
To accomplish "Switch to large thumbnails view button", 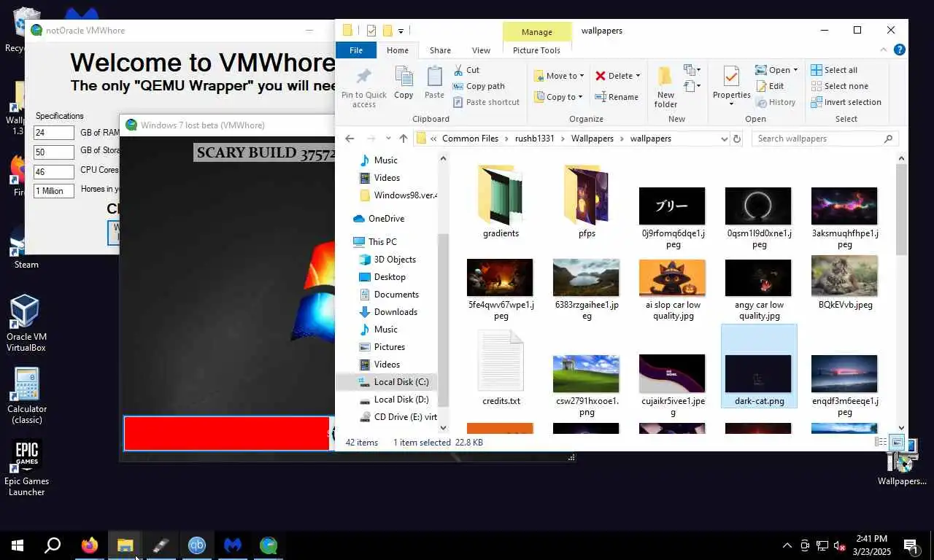I will [898, 442].
